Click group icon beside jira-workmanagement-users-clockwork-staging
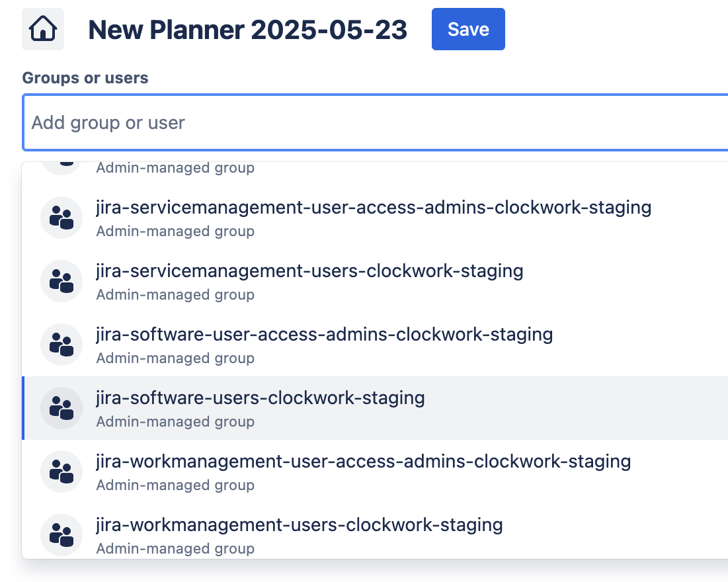The width and height of the screenshot is (728, 582). (x=61, y=535)
